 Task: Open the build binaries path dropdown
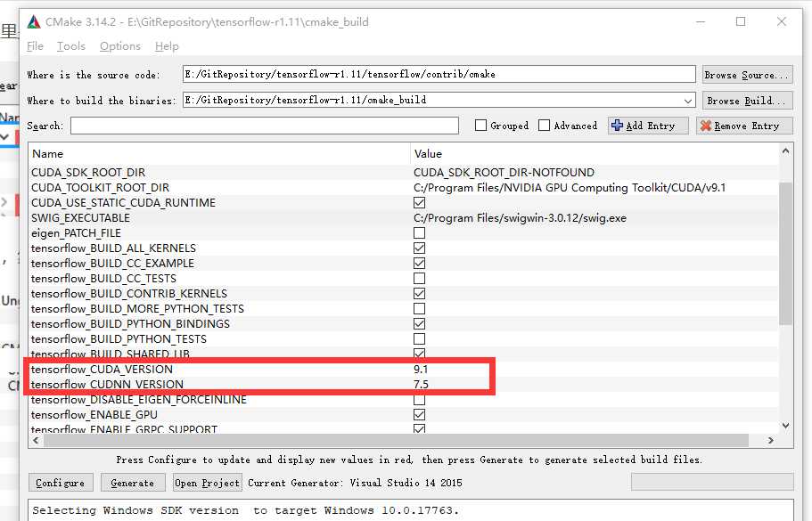(x=688, y=101)
